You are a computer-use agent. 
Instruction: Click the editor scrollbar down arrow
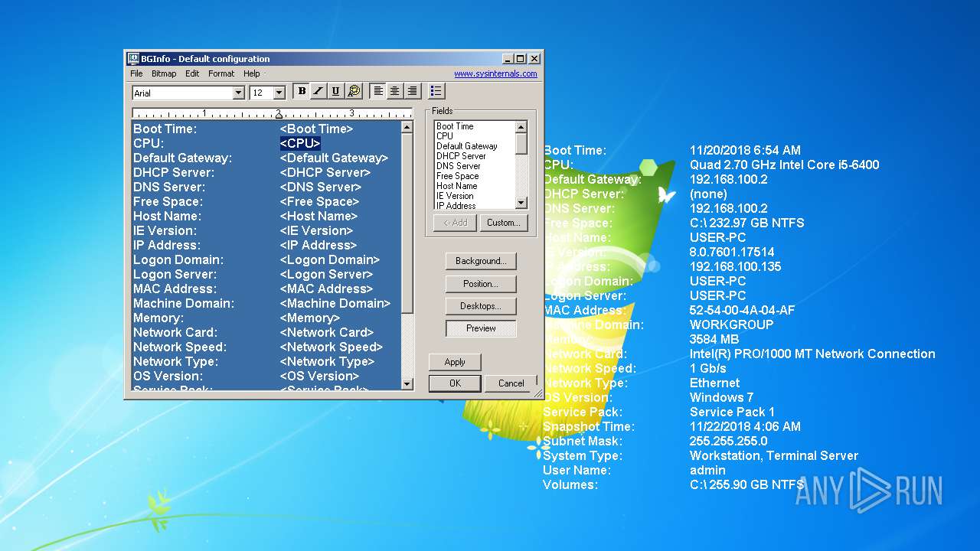pyautogui.click(x=407, y=383)
